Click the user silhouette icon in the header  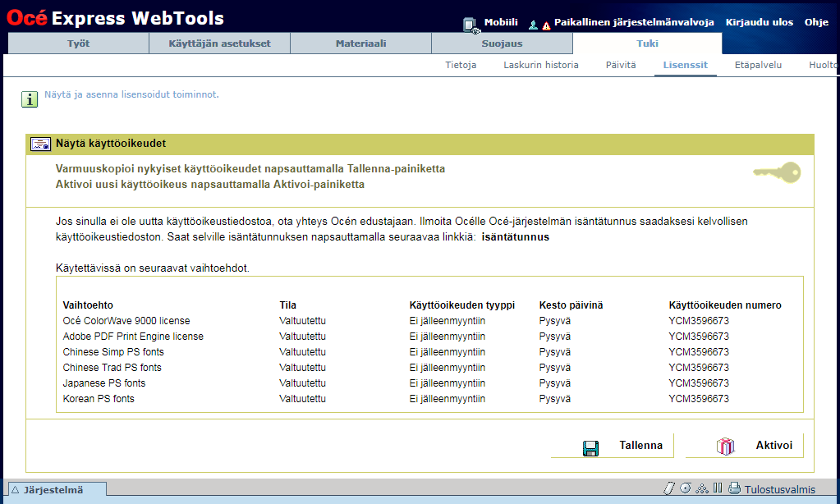(533, 25)
